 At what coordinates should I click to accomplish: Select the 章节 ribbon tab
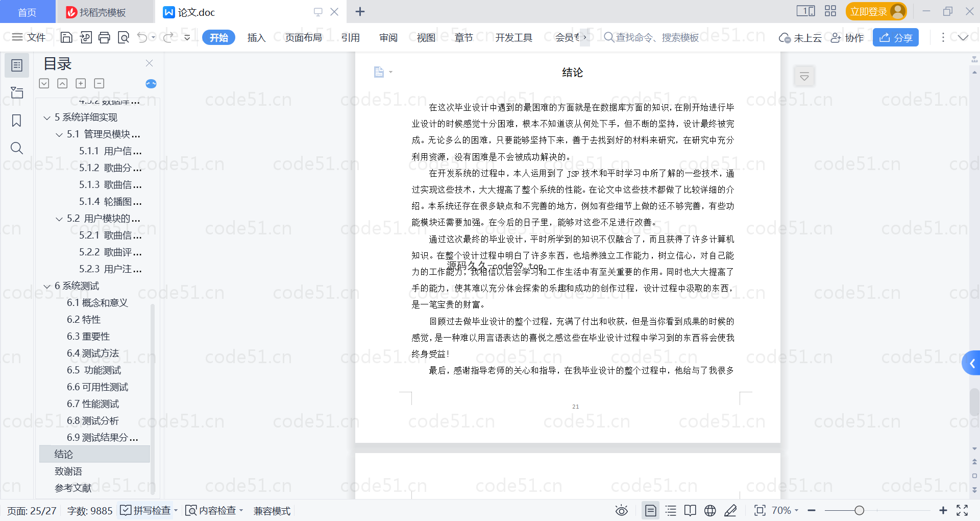click(464, 37)
